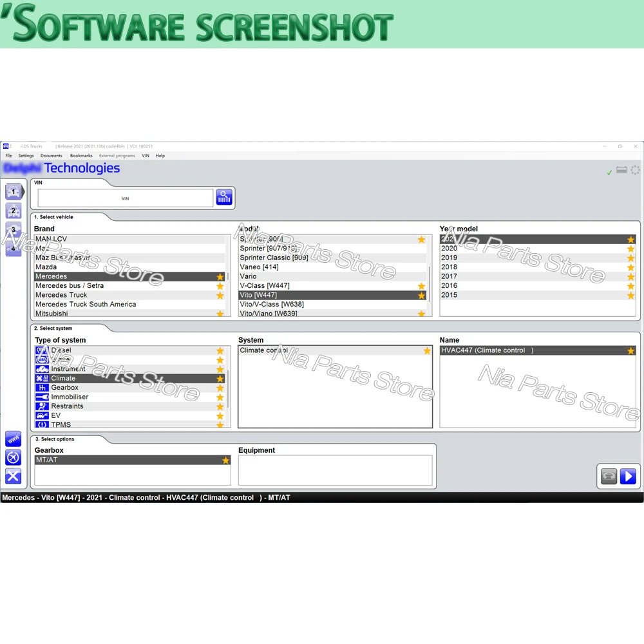Toggle favorite star for Mercedes bus / Setra

pos(220,287)
